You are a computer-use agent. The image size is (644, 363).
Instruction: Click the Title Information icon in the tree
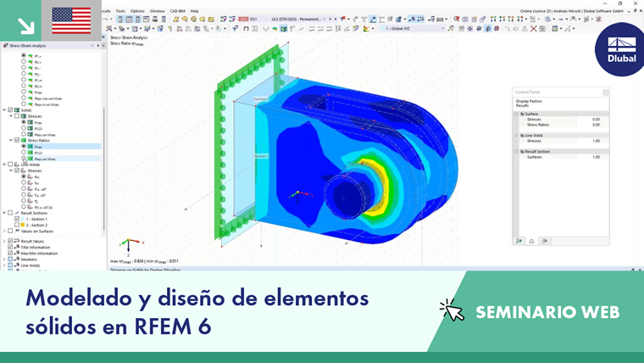(17, 247)
